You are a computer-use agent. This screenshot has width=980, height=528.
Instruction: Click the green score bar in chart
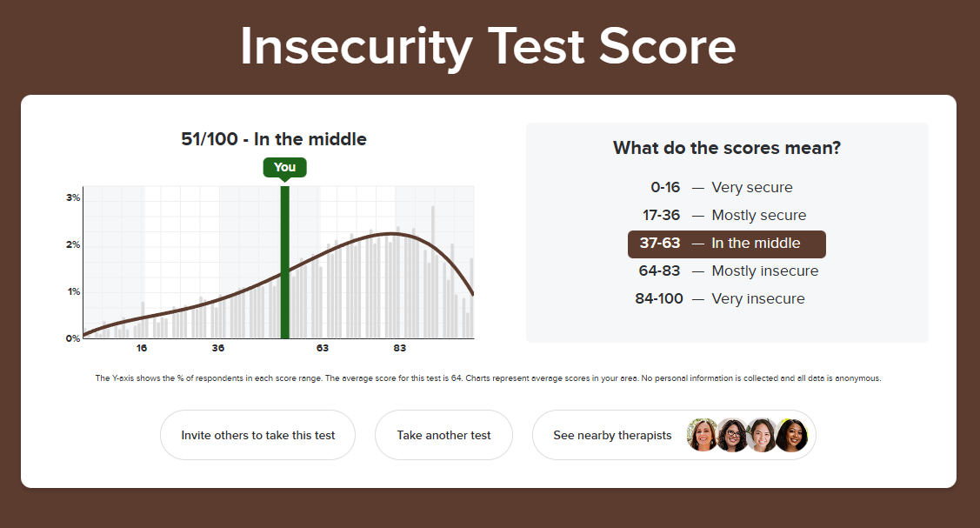284,261
